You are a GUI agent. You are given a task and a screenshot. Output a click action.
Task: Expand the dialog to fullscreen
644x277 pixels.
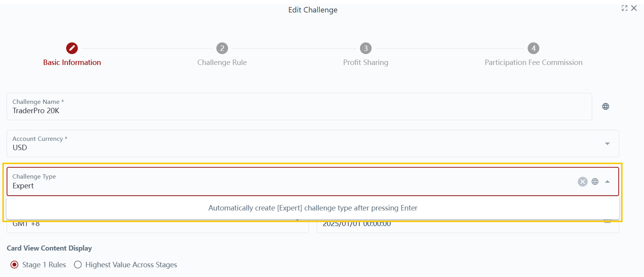tap(625, 8)
